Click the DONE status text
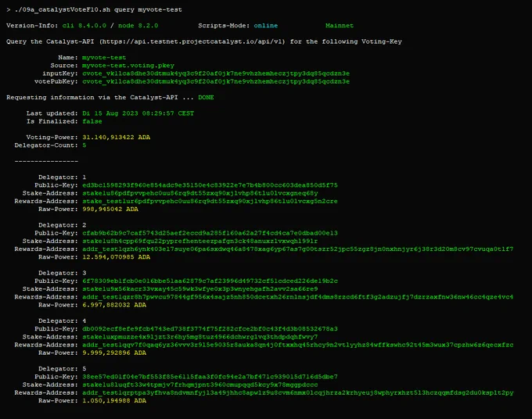The height and width of the screenshot is (419, 532). pyautogui.click(x=206, y=97)
